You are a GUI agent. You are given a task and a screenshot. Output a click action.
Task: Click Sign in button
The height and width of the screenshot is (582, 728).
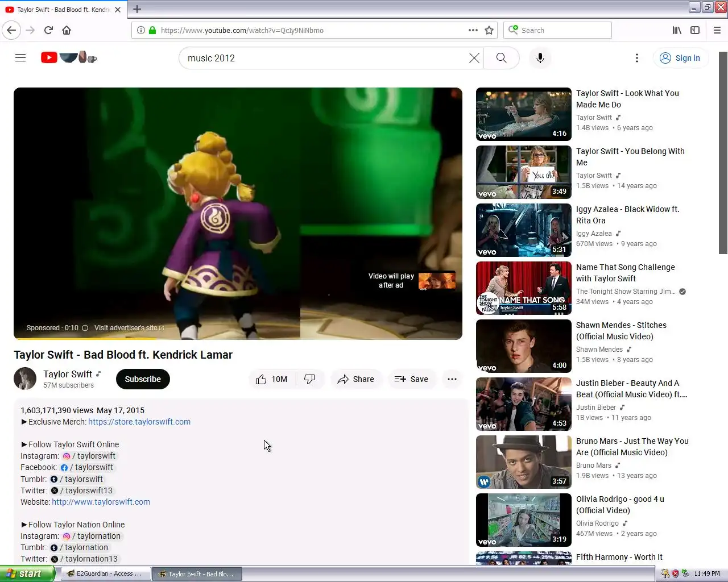[x=680, y=58]
